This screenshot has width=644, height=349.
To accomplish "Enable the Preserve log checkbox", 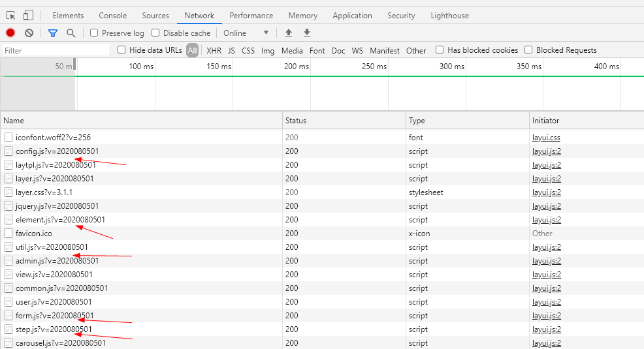I will tap(94, 33).
